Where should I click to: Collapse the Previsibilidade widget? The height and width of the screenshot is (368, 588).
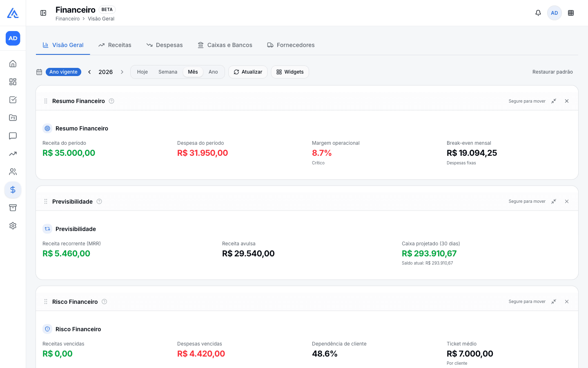(x=554, y=201)
